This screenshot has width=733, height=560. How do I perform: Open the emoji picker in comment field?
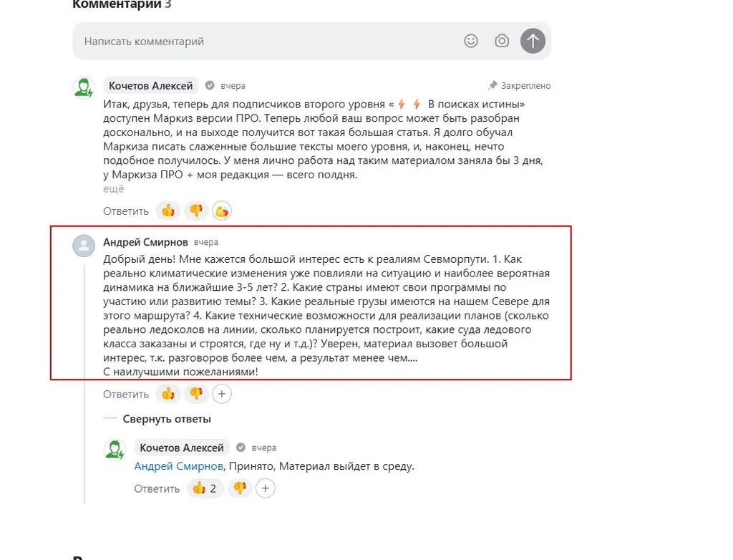pyautogui.click(x=471, y=41)
